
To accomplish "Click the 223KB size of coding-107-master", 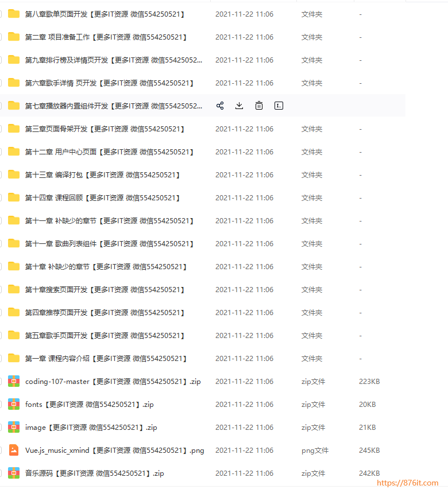I will [x=369, y=382].
